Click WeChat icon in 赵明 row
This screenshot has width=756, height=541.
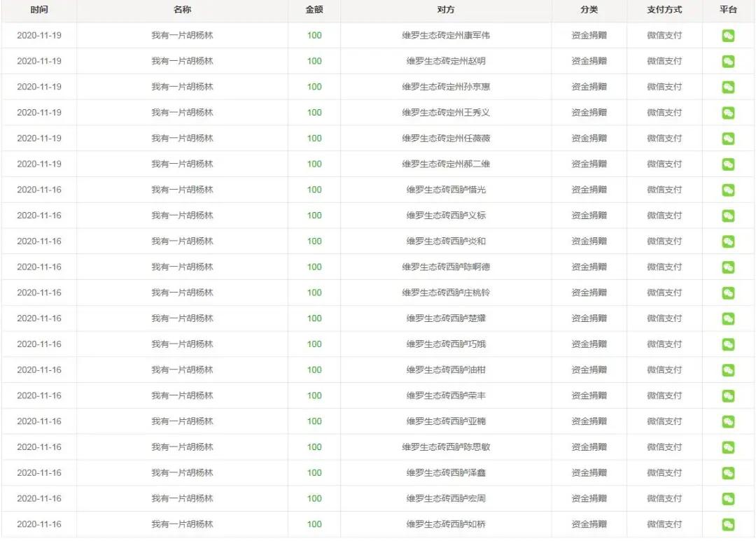coord(728,61)
